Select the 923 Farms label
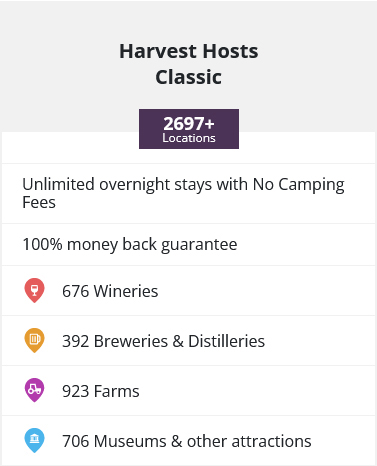Screen dimensions: 377x466 tap(101, 391)
